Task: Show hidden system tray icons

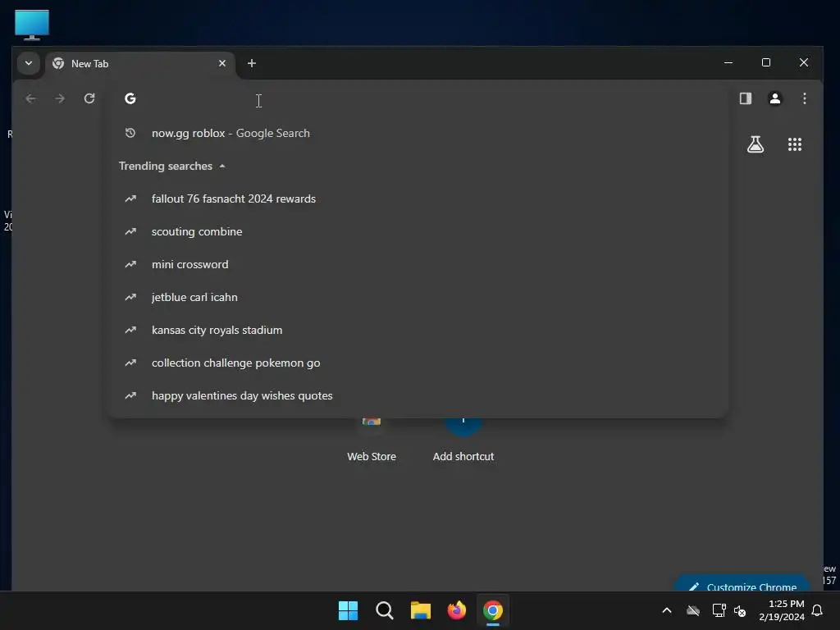Action: (x=667, y=610)
